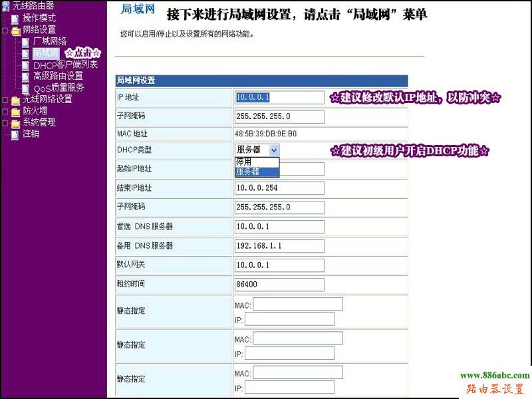This screenshot has width=532, height=399.
Task: Click the open folder icon for 网络设置
Action: (x=15, y=31)
